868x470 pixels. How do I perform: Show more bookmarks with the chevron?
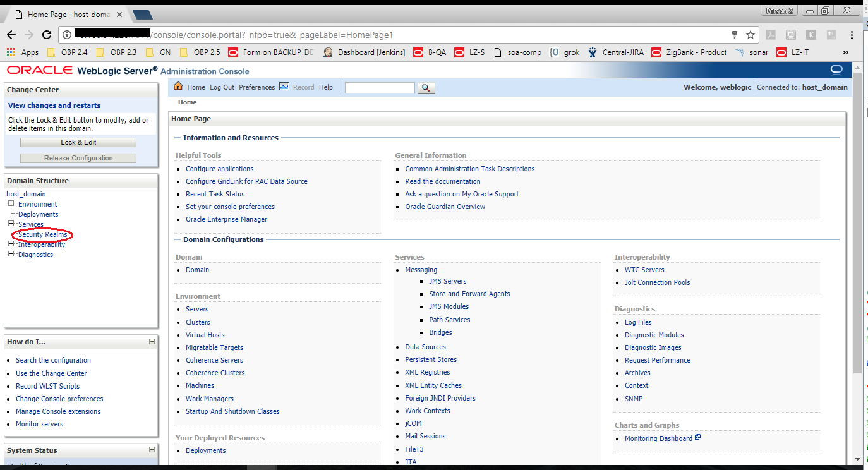846,52
